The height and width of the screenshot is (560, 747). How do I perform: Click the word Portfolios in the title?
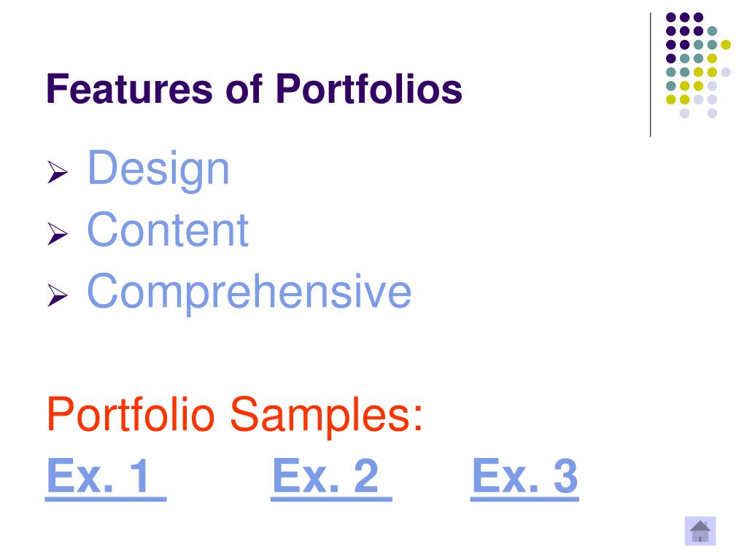coord(369,89)
